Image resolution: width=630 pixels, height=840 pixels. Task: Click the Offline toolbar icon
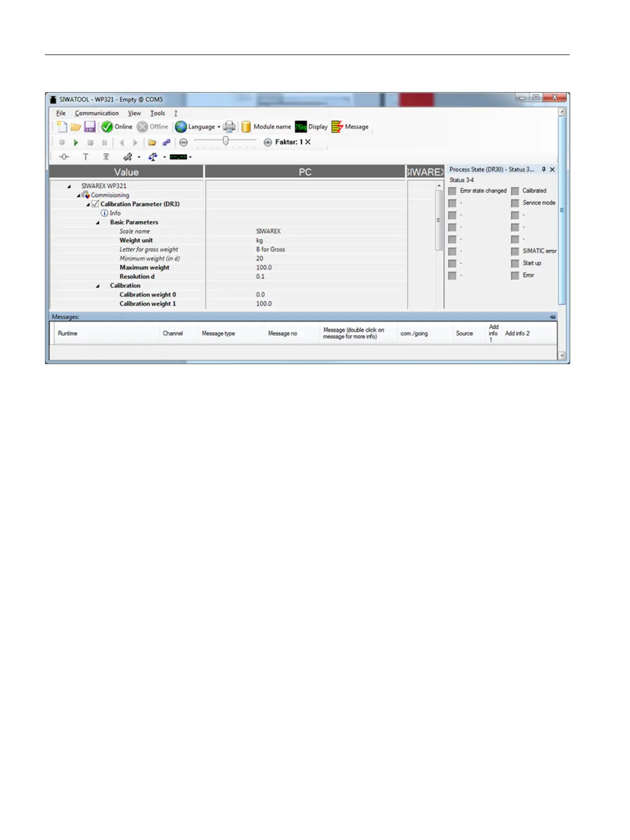[x=142, y=127]
